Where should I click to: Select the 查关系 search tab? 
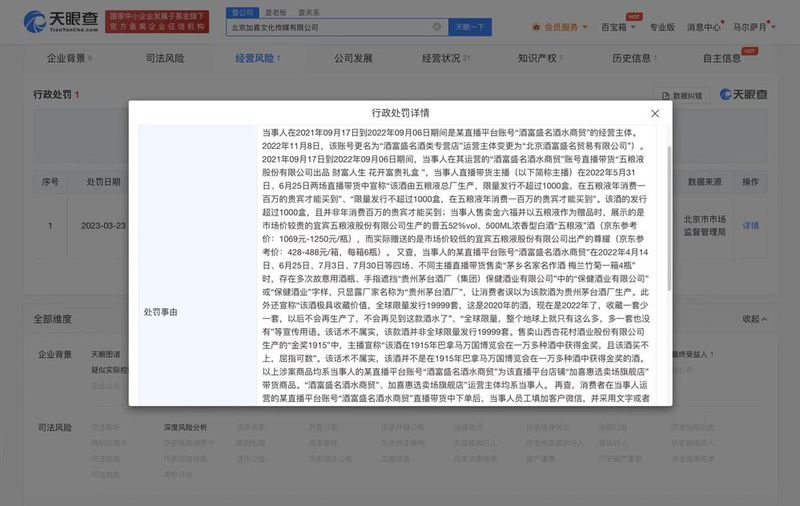point(308,12)
